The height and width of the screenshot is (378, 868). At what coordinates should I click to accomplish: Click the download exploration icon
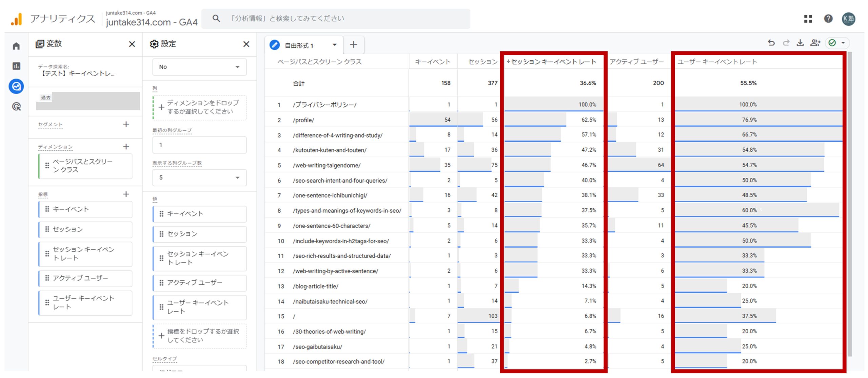pos(800,43)
